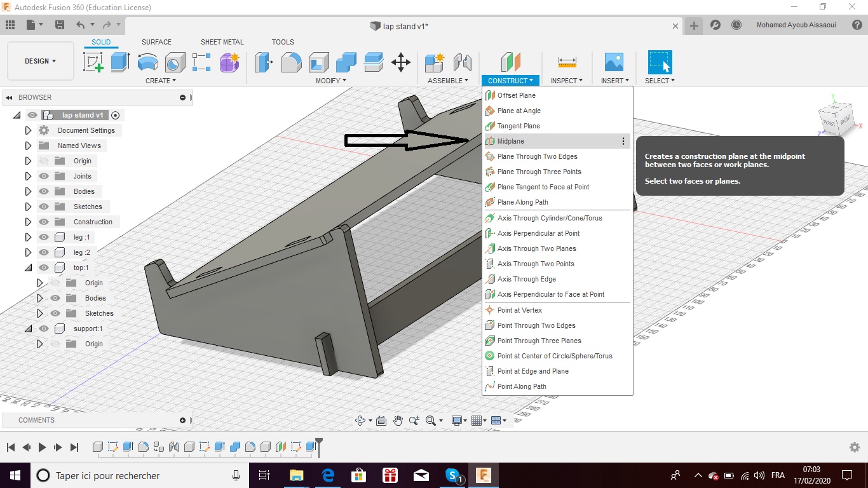868x488 pixels.
Task: Select the Fillet tool icon
Action: (x=291, y=62)
